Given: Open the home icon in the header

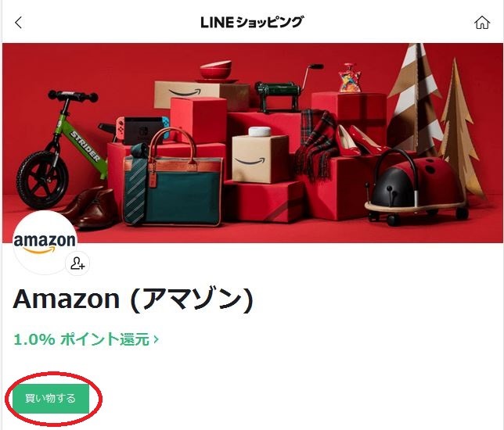Looking at the screenshot, I should pyautogui.click(x=482, y=23).
